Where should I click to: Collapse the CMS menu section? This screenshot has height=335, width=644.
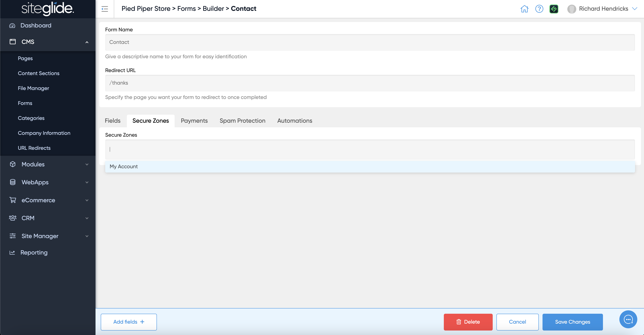87,42
